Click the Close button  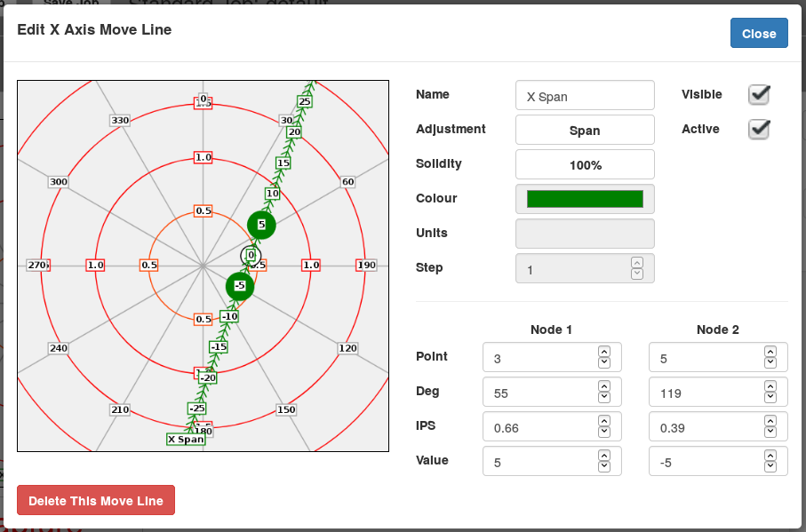(758, 33)
